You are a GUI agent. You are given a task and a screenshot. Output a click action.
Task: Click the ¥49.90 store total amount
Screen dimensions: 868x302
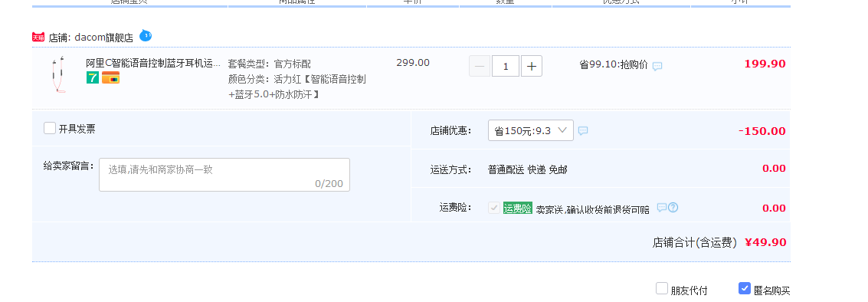pos(765,242)
